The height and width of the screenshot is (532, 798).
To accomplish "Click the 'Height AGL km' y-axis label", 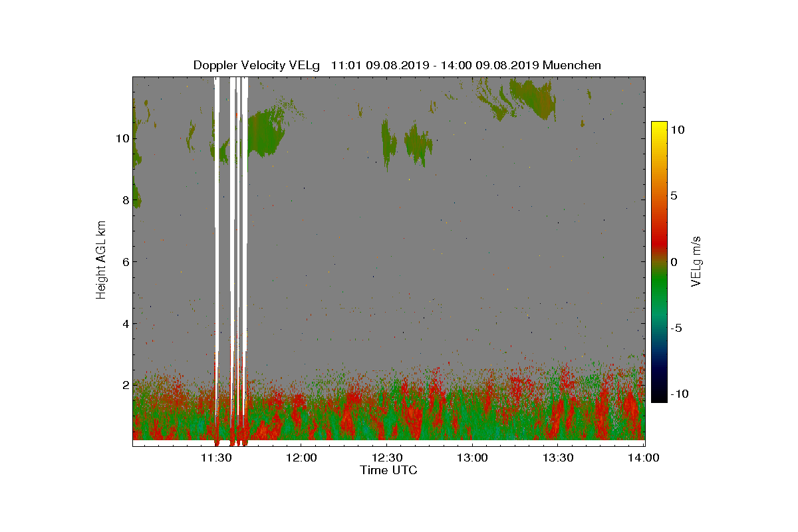I will [x=101, y=260].
